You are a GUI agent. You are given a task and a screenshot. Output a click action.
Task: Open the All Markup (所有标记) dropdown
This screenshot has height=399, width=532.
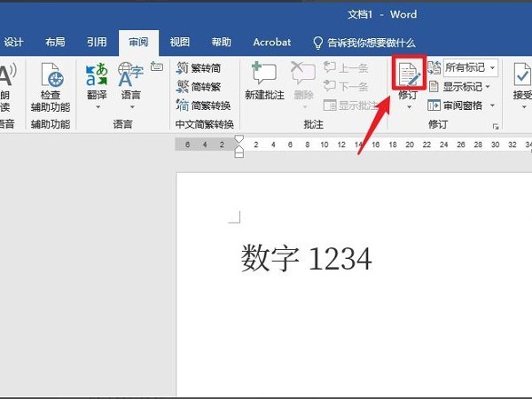click(x=471, y=68)
